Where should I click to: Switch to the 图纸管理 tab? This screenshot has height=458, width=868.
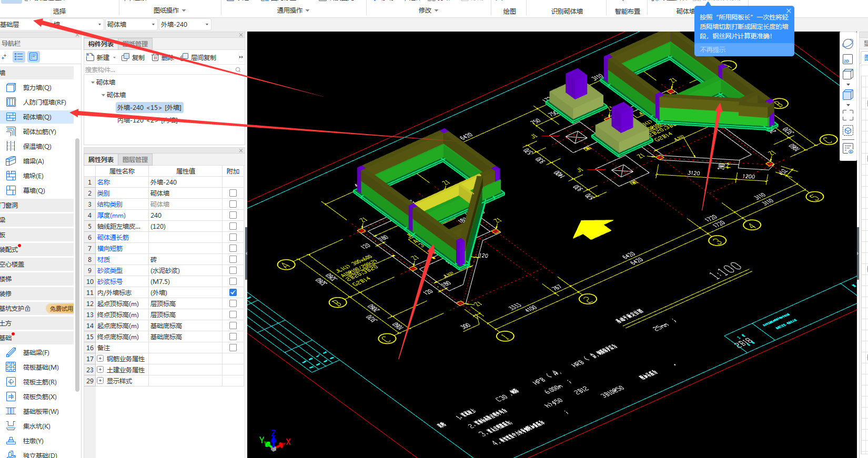coord(135,44)
